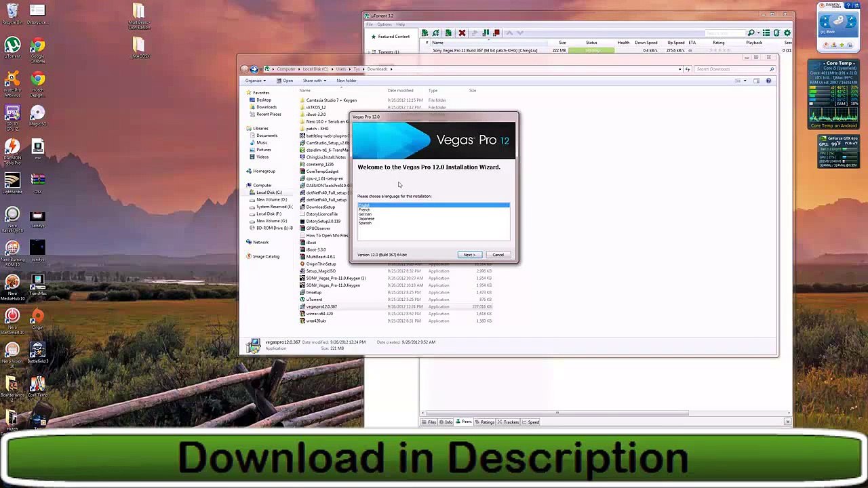This screenshot has height=488, width=868.
Task: Select English in the installer language list
Action: [x=433, y=205]
